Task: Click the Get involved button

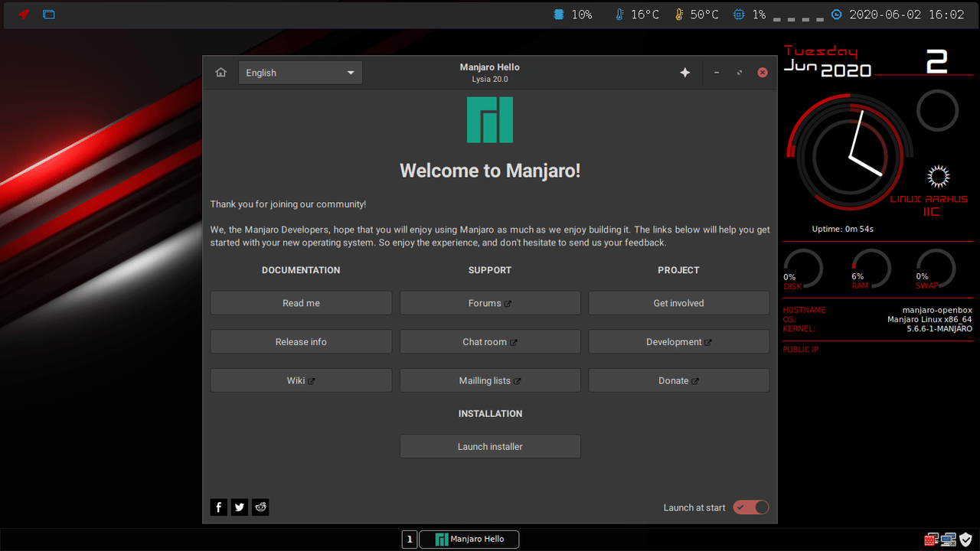Action: 678,303
